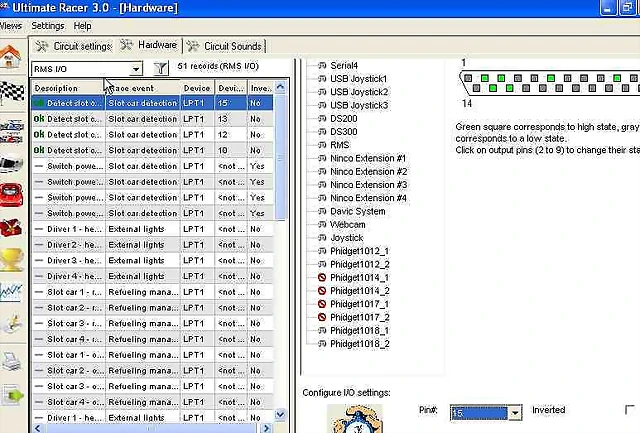Select USB Joystick1 device
This screenshot has height=433, width=640.
tap(358, 79)
